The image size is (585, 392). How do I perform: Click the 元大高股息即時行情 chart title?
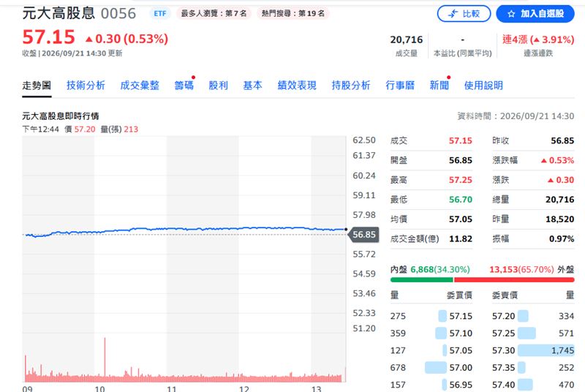pos(61,116)
